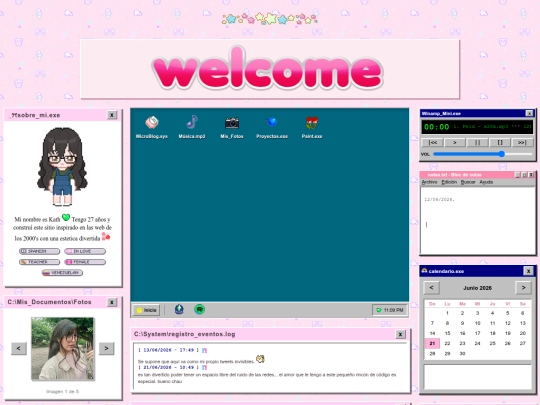This screenshot has height=405, width=540.
Task: Select day 21 in the calendar
Action: (x=432, y=343)
